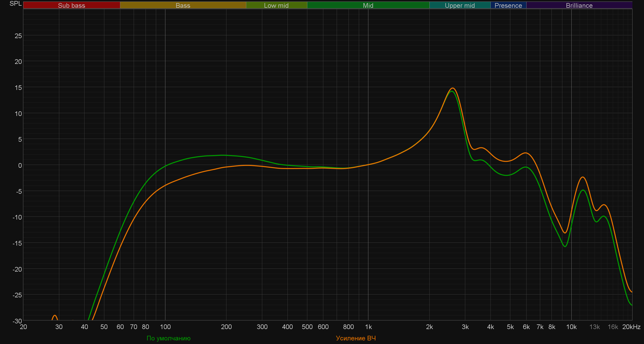The width and height of the screenshot is (644, 344).
Task: Click the 10k frequency axis label
Action: [x=571, y=327]
